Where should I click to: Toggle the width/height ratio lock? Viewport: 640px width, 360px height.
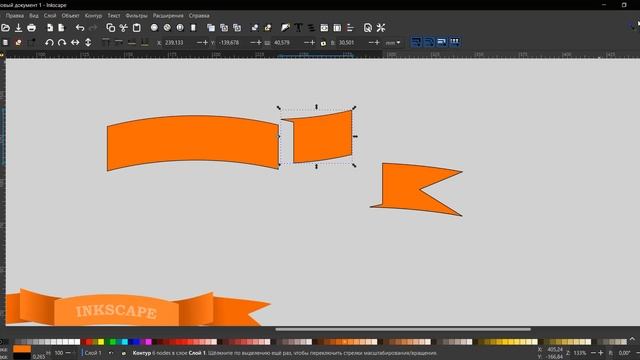tap(323, 42)
